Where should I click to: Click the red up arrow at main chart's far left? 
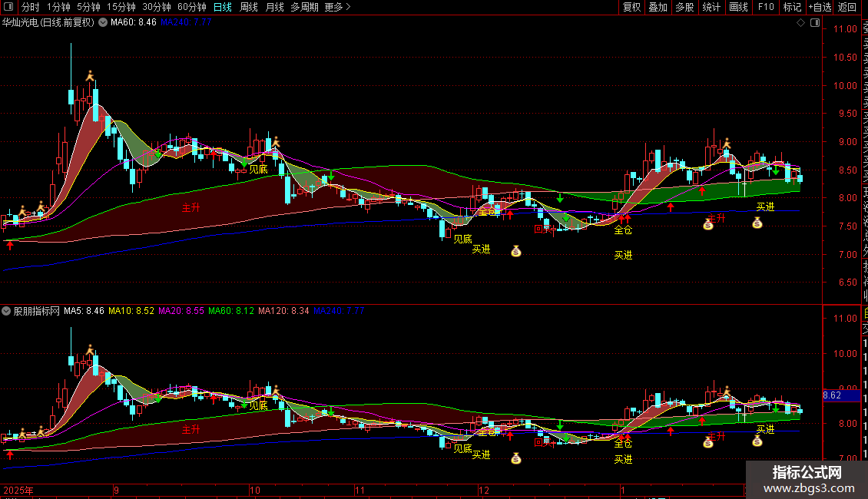pos(9,245)
